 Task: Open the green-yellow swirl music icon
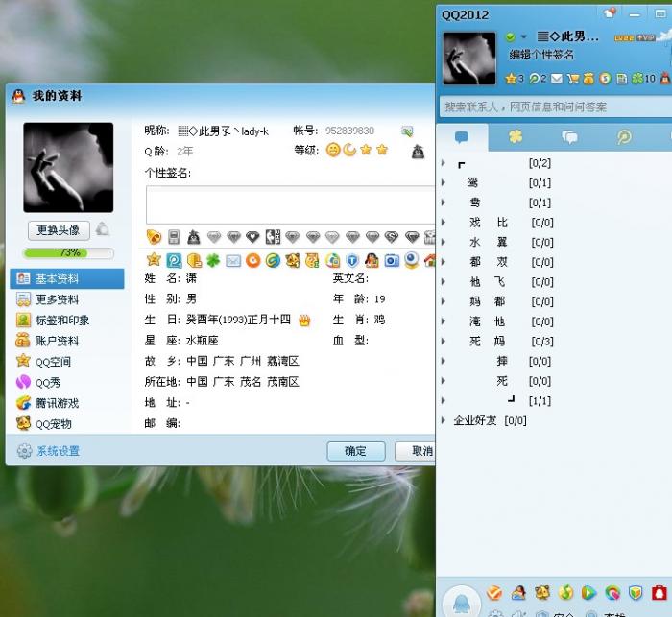click(565, 593)
